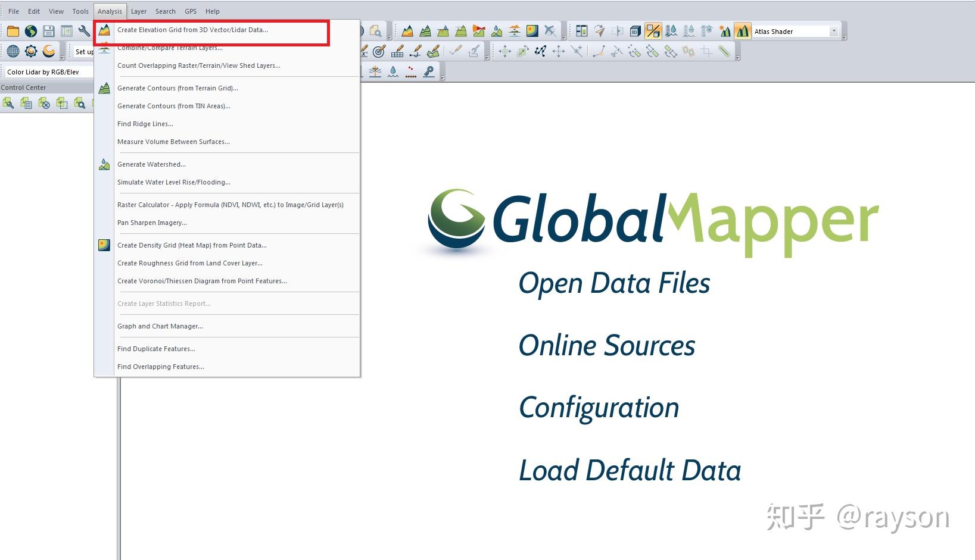975x560 pixels.
Task: Choose Count Overlapping Raster/Terrain/View Shed Layers
Action: coord(227,65)
